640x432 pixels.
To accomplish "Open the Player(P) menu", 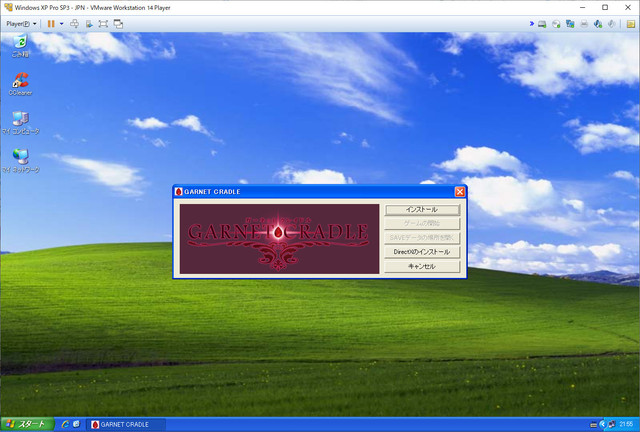I will (21, 24).
